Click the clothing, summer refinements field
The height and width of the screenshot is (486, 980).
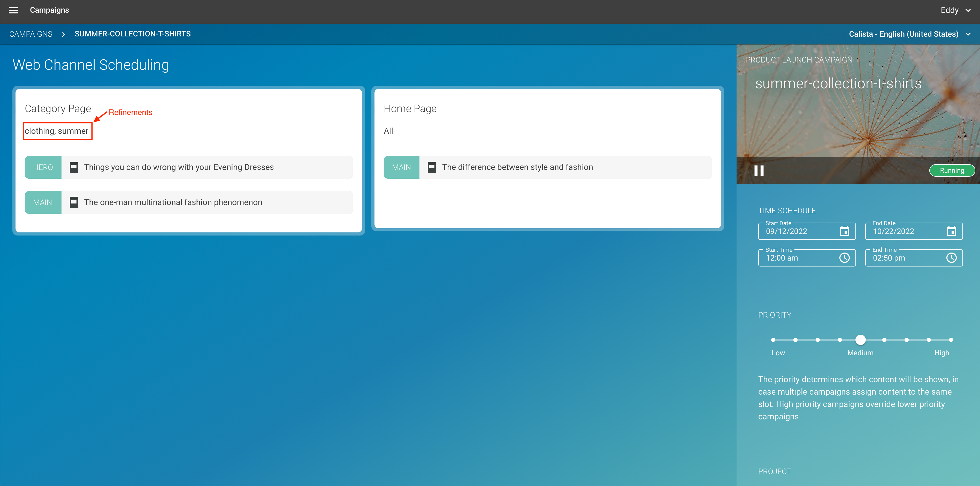coord(57,131)
